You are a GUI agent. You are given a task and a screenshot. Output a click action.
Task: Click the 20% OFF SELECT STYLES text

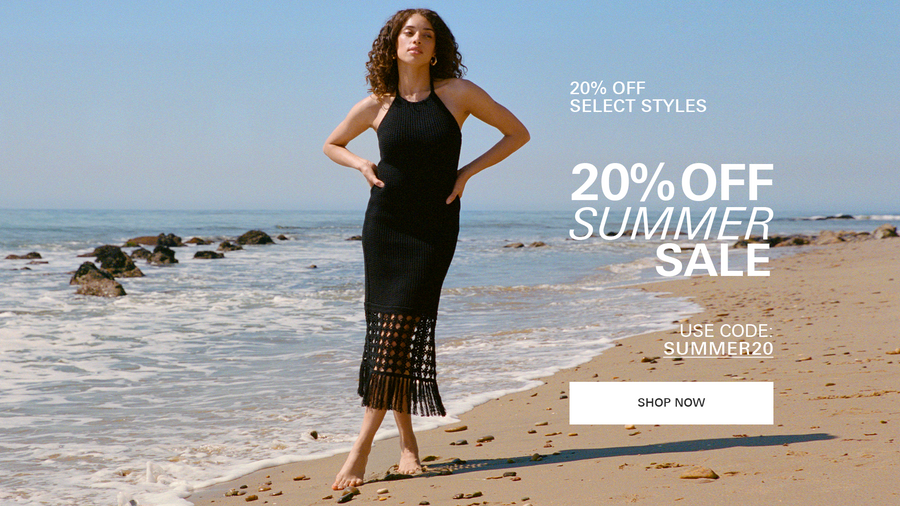638,96
